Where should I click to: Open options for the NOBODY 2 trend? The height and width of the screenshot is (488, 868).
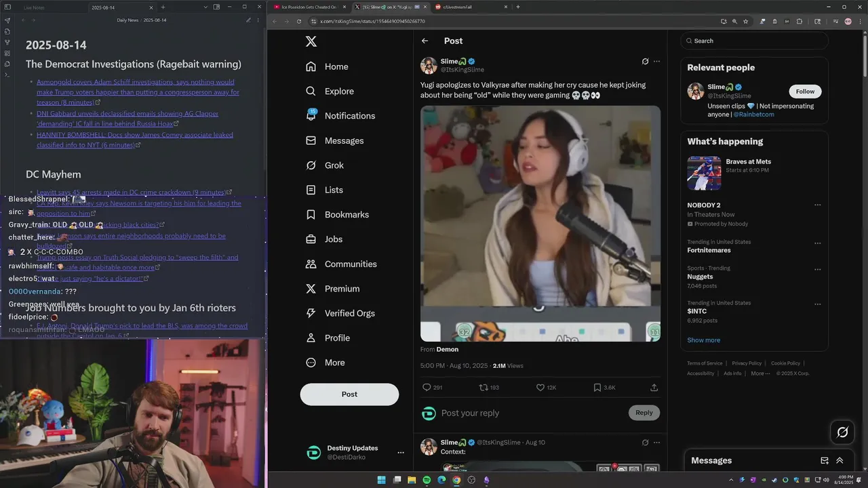tap(817, 205)
